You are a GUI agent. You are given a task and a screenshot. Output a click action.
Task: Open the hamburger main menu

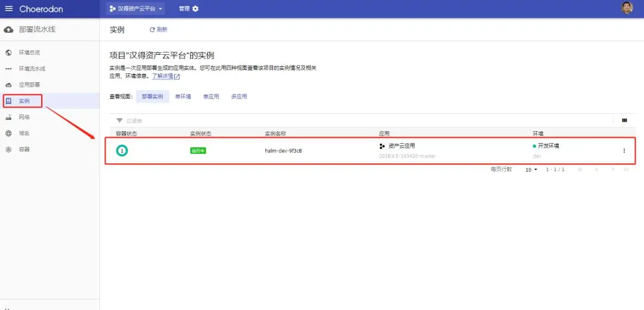[x=8, y=8]
